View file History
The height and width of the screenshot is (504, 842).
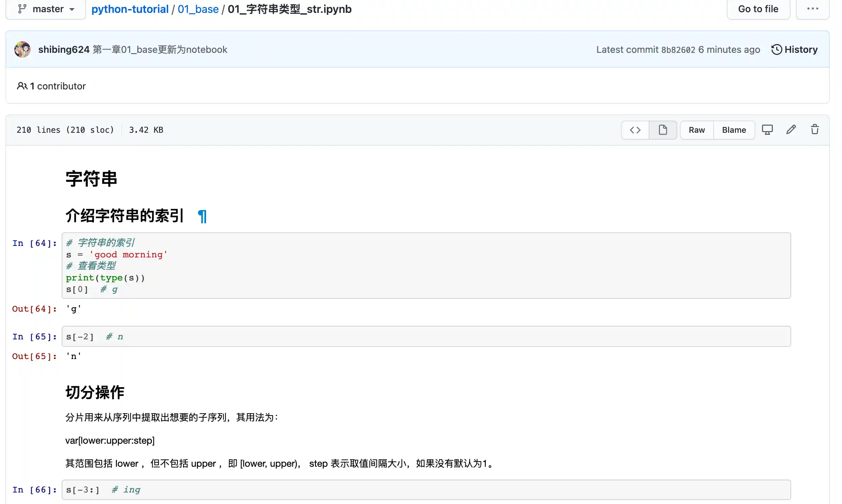coord(794,49)
